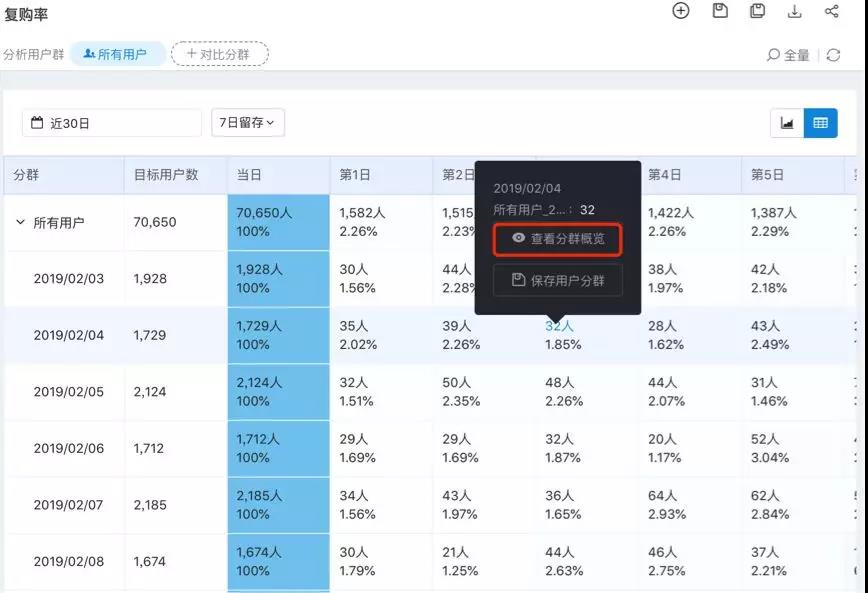Open the 近30日 date range picker
868x593 pixels.
[111, 123]
